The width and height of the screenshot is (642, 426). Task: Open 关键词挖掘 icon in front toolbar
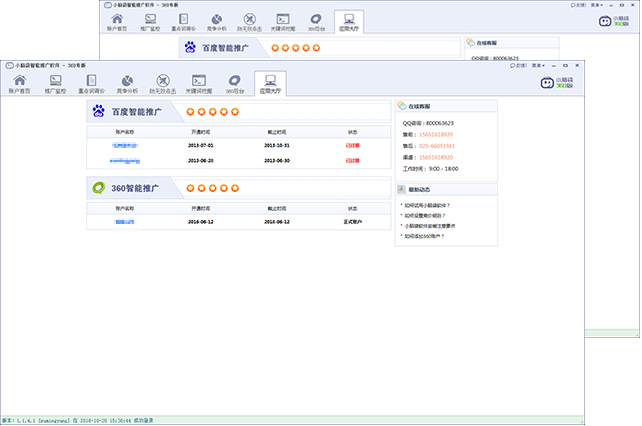coord(198,83)
